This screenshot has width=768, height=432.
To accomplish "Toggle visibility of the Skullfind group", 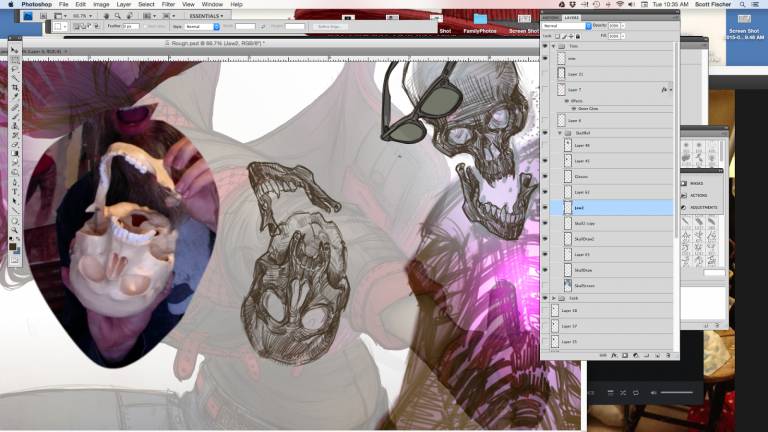I will point(545,132).
